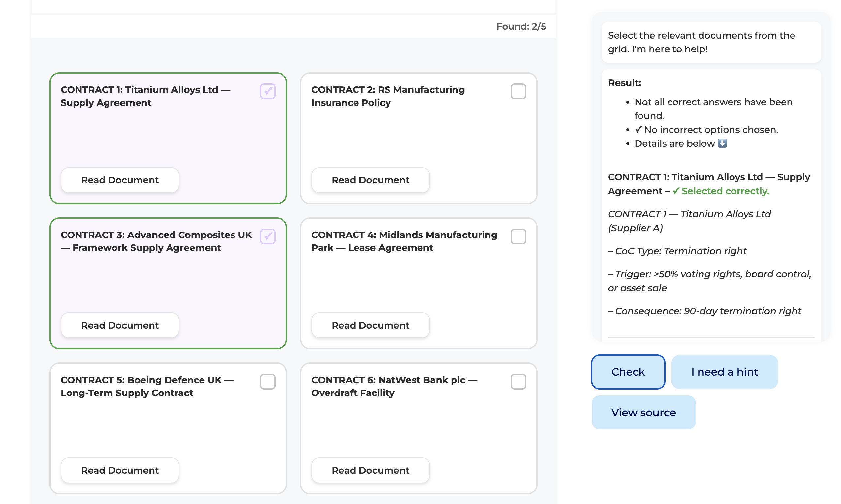This screenshot has height=504, width=841.
Task: Select the Contract 6 NatWest Overdraft Facility title
Action: point(394,386)
